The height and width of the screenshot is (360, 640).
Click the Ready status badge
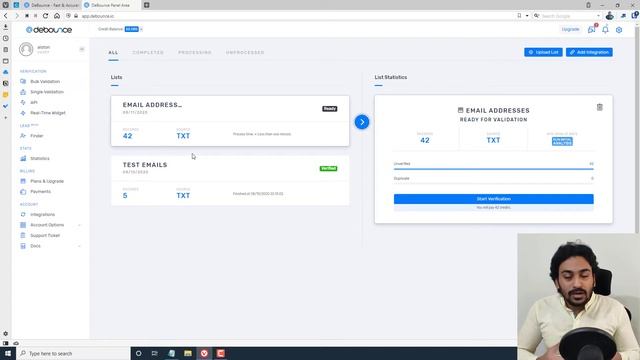[x=329, y=109]
